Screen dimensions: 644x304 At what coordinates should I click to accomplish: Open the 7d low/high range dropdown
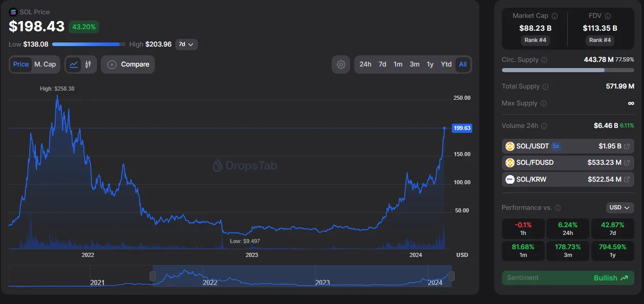pyautogui.click(x=187, y=45)
